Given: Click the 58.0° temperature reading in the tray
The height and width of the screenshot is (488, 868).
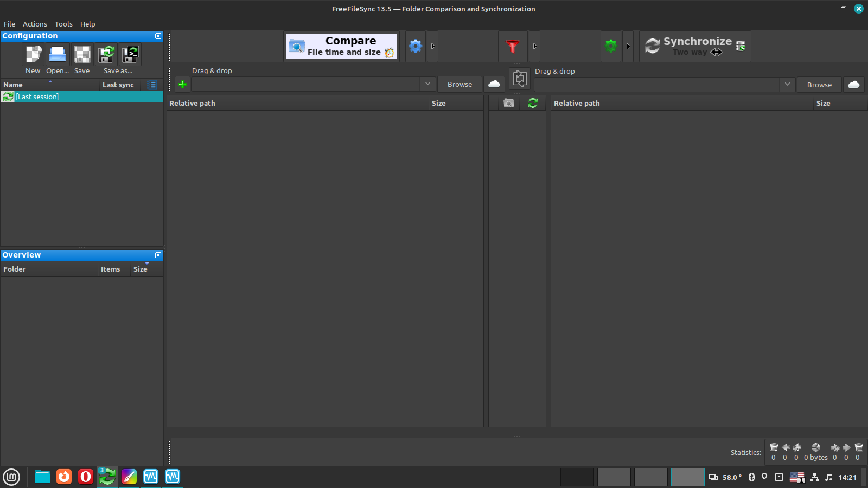Looking at the screenshot, I should click(732, 477).
